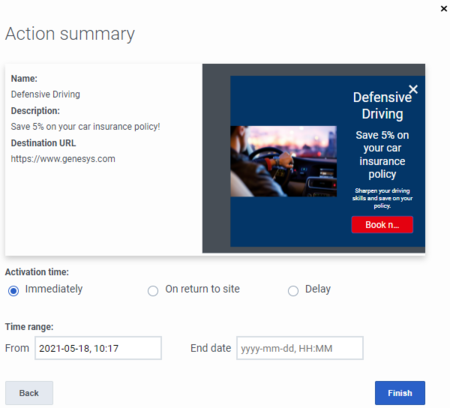Viewport: 450px width, 408px height.
Task: Click the Time range label
Action: 29,327
